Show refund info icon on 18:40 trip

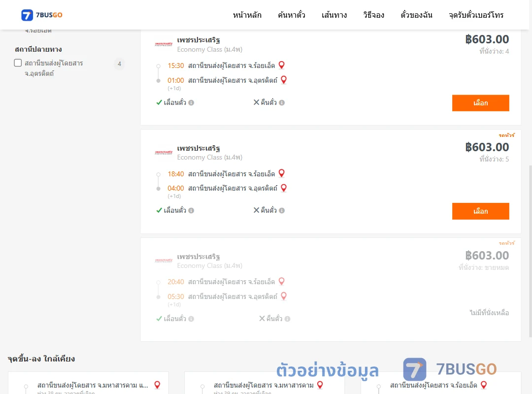(282, 210)
